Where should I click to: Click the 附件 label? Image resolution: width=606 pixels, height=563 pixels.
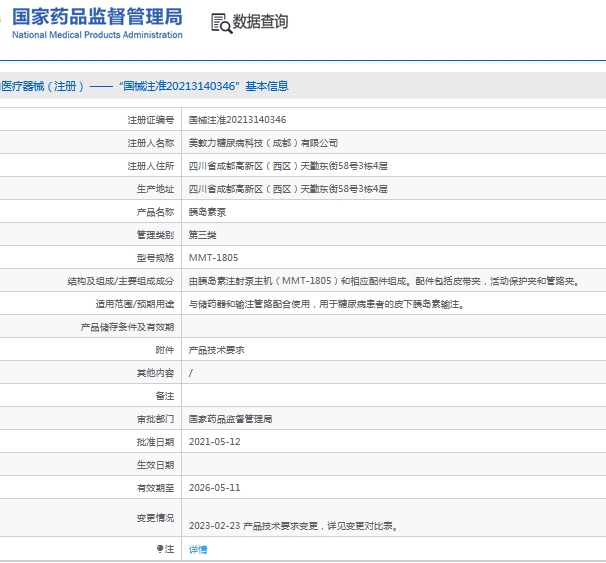pyautogui.click(x=165, y=350)
